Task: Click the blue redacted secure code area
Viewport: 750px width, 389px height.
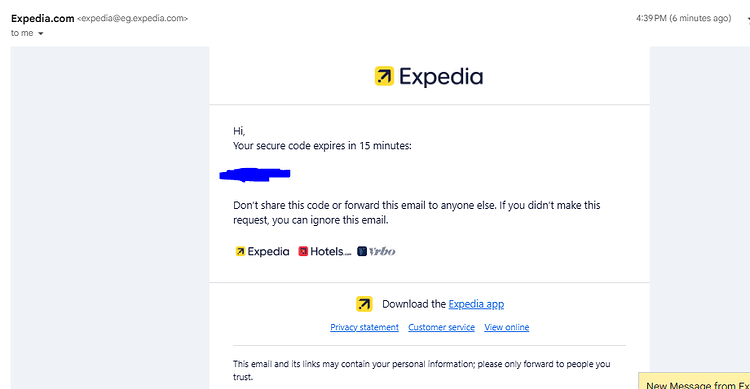Action: pos(254,175)
